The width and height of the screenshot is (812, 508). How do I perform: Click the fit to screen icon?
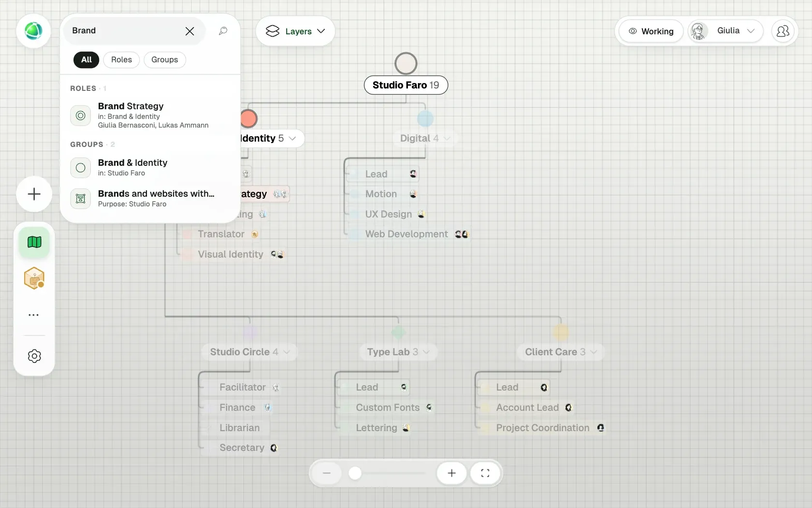[485, 473]
